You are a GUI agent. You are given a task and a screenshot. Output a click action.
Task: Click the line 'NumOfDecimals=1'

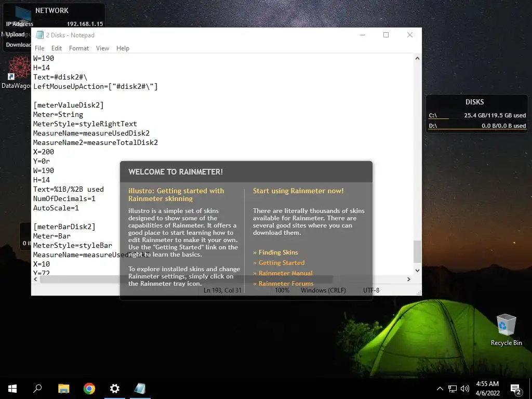coord(64,198)
